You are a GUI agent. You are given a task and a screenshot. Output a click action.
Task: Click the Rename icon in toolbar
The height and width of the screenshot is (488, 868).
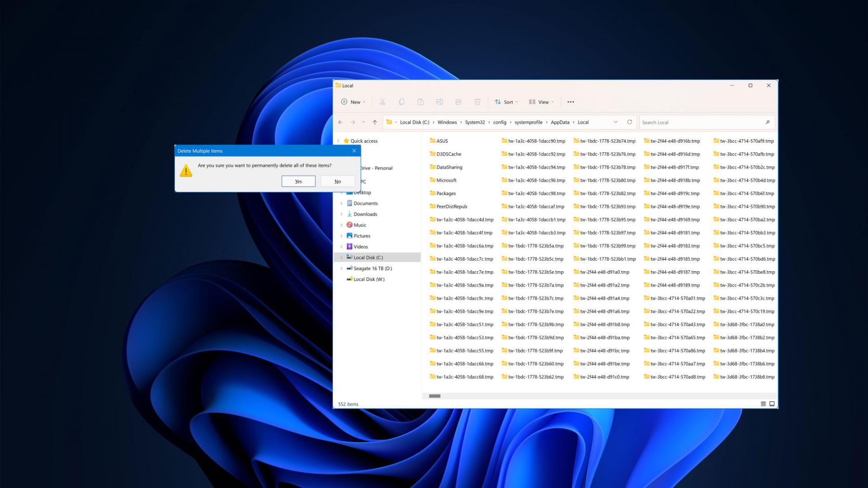coord(439,102)
